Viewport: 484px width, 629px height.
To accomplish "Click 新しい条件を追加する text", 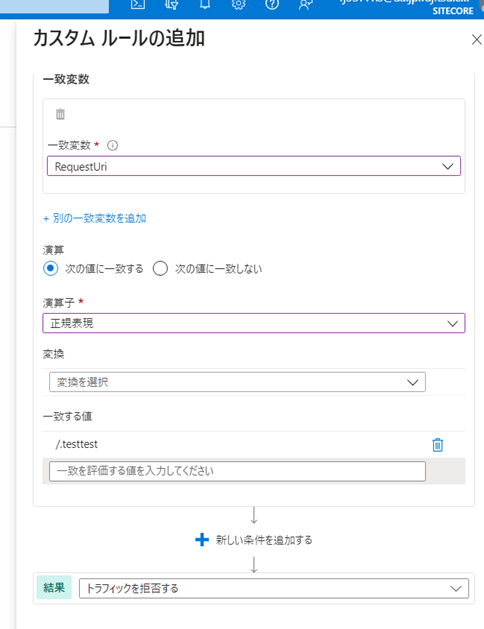I will click(264, 540).
